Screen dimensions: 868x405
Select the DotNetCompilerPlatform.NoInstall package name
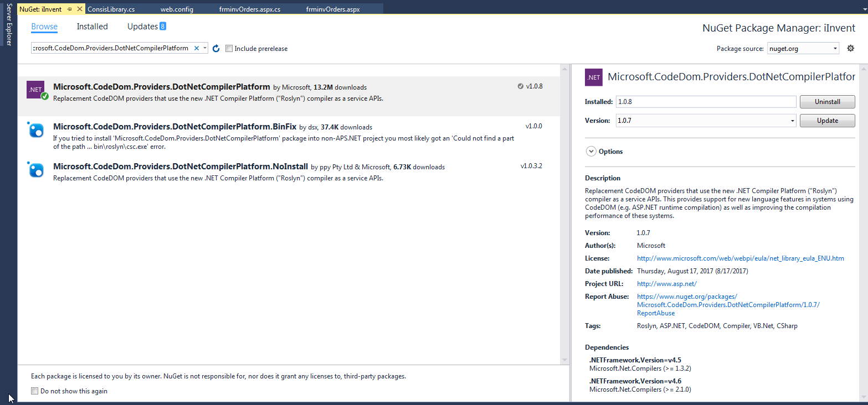click(181, 167)
